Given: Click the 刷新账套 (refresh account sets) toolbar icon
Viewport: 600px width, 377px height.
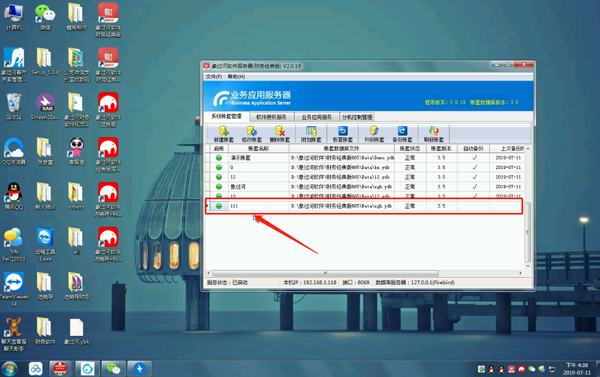Looking at the screenshot, I should tap(434, 134).
